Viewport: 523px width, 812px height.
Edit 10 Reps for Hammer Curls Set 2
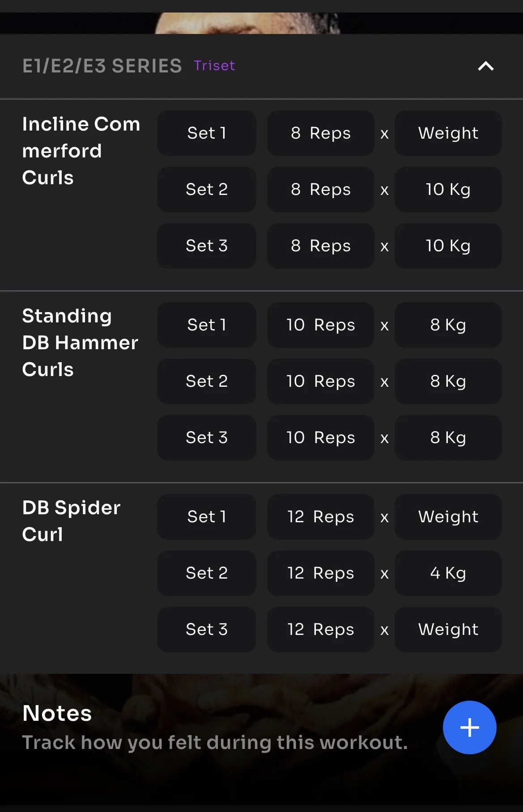click(320, 381)
